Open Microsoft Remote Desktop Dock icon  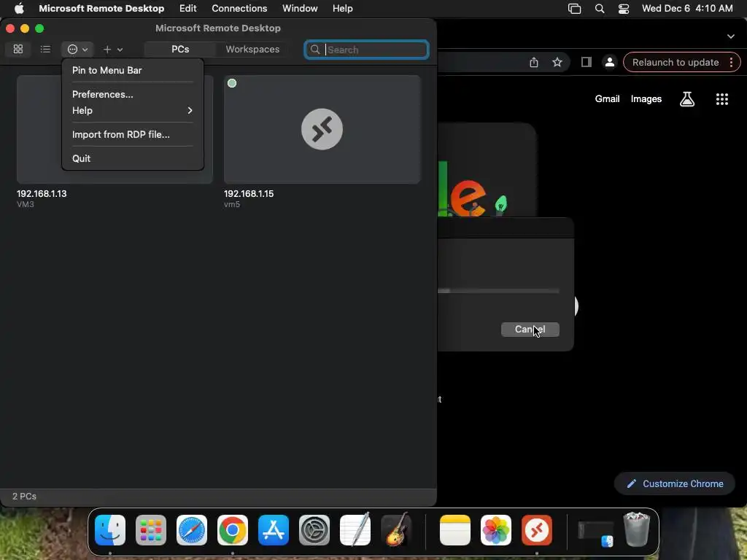(x=537, y=530)
